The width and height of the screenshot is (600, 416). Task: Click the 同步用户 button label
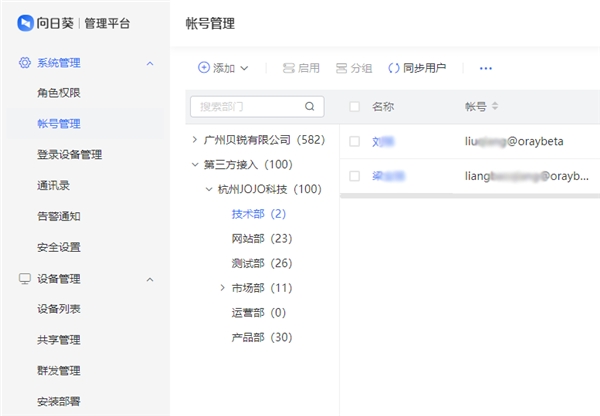(x=424, y=68)
